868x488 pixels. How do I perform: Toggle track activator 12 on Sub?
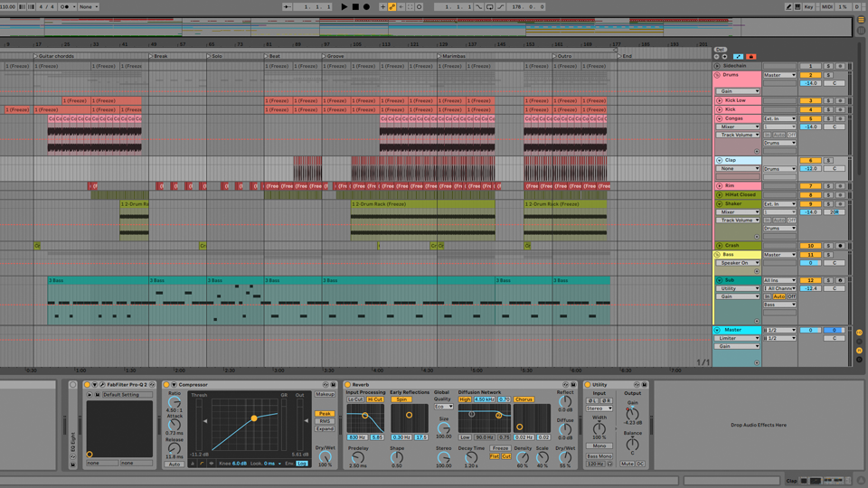810,280
